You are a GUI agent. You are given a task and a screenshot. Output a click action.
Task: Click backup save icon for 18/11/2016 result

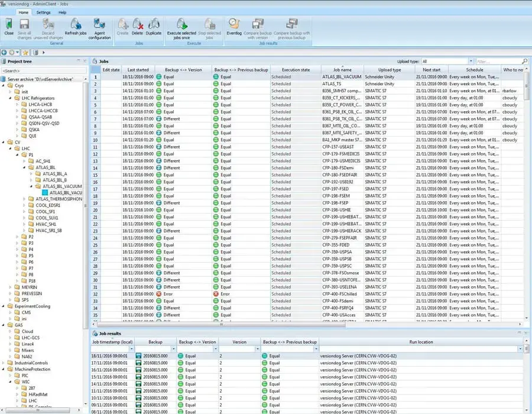(x=138, y=356)
